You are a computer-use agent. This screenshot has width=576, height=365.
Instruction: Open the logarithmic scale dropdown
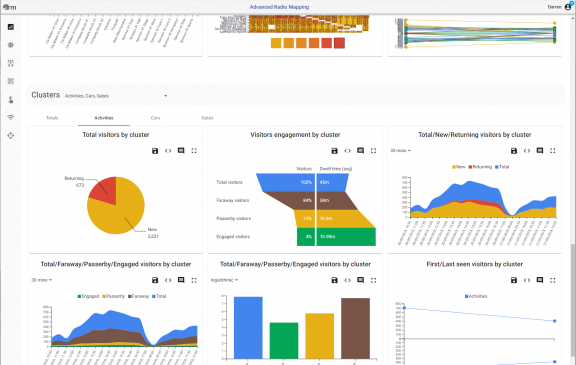[224, 280]
